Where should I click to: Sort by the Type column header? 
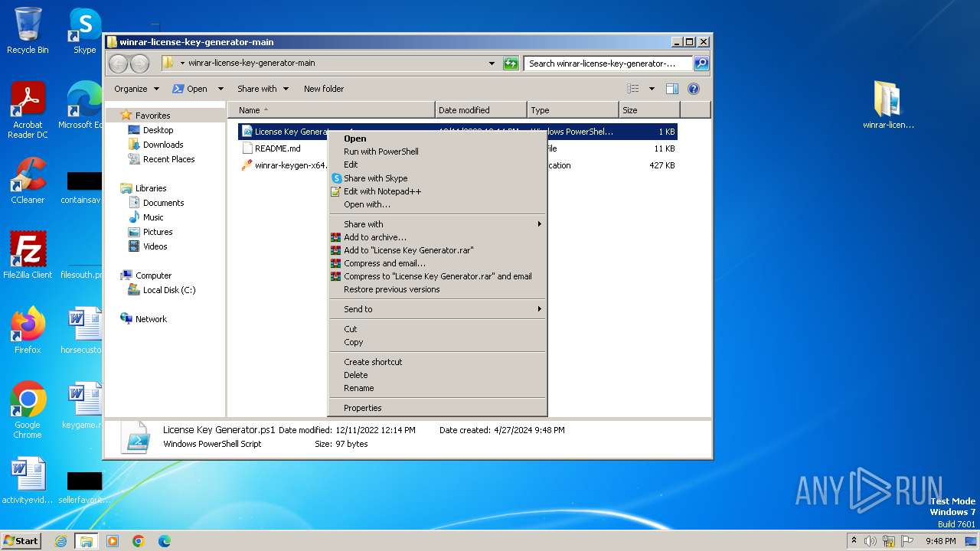point(573,110)
